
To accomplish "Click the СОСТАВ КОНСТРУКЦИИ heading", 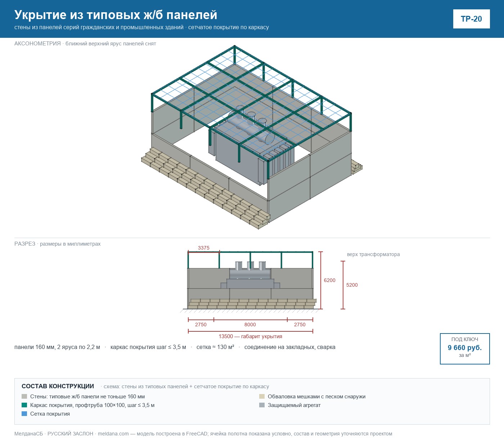I will pos(58,386).
